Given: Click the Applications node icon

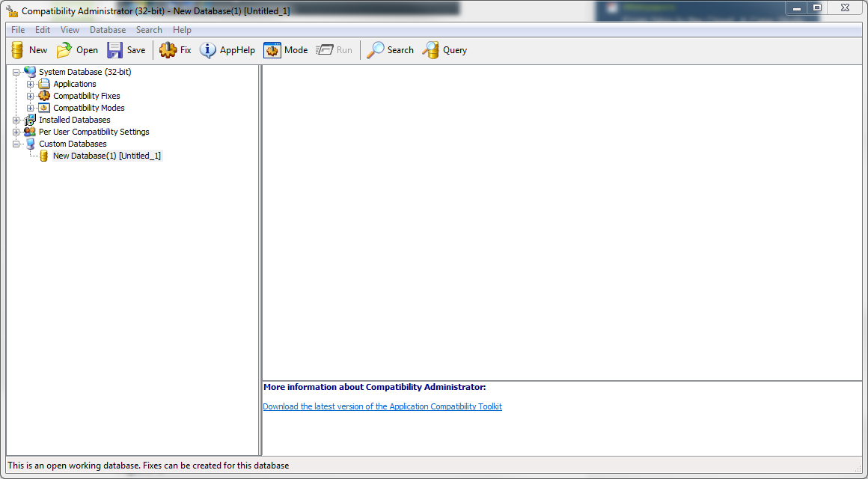Looking at the screenshot, I should click(x=44, y=84).
